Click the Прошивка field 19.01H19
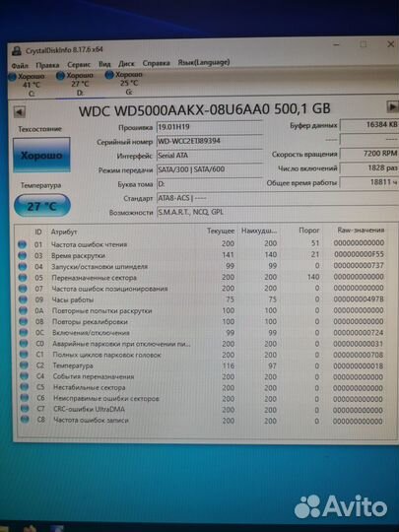 pyautogui.click(x=209, y=127)
